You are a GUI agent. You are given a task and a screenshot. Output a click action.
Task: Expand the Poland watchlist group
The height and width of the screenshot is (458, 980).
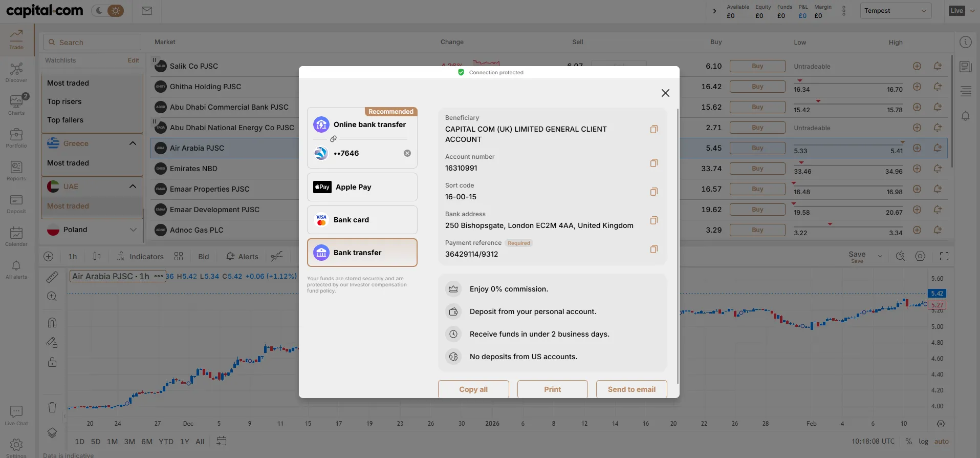(133, 230)
